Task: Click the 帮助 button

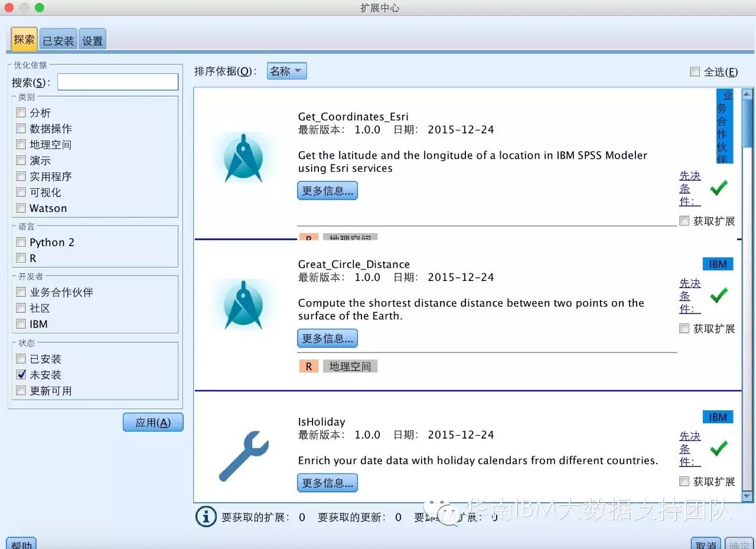Action: click(21, 544)
